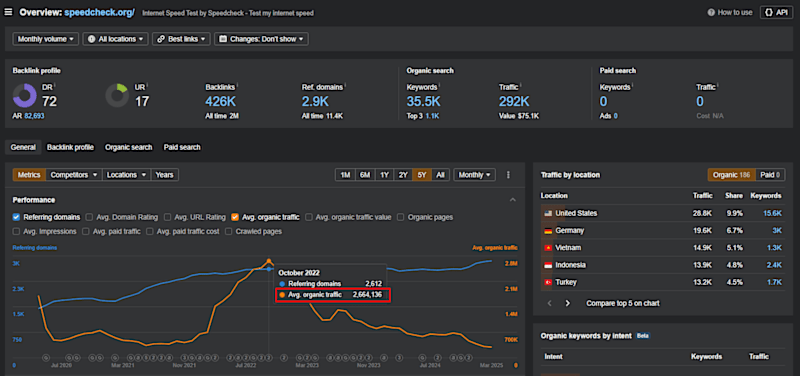Go to next page of locations
This screenshot has width=800, height=376.
pyautogui.click(x=567, y=303)
